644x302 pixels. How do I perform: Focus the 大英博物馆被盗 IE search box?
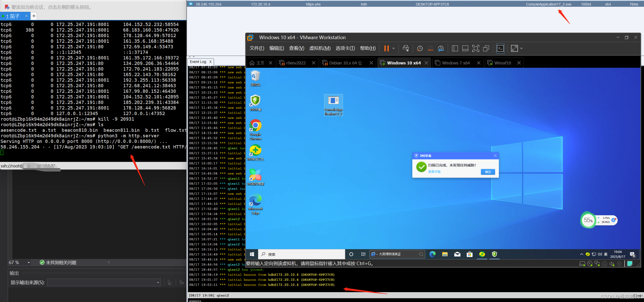397,254
